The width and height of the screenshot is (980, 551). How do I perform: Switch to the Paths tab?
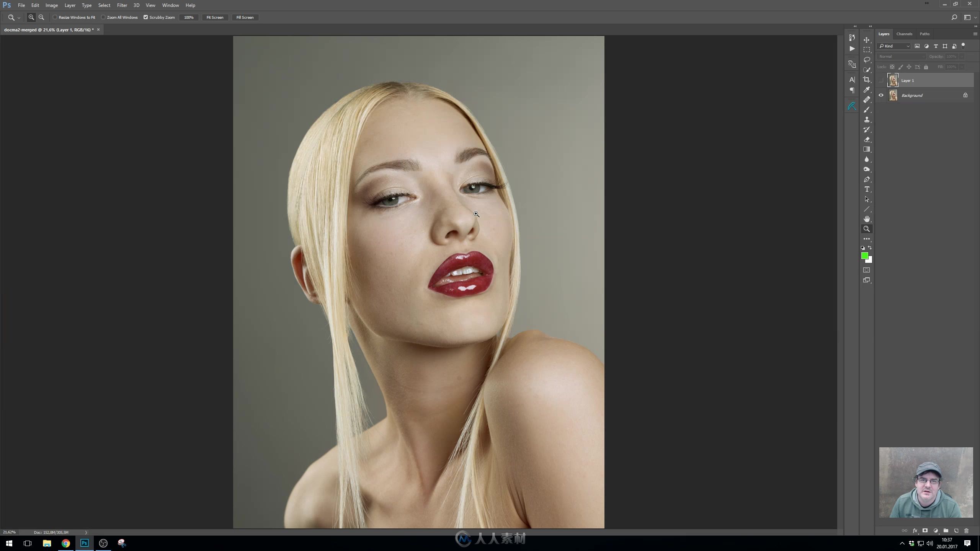point(924,34)
